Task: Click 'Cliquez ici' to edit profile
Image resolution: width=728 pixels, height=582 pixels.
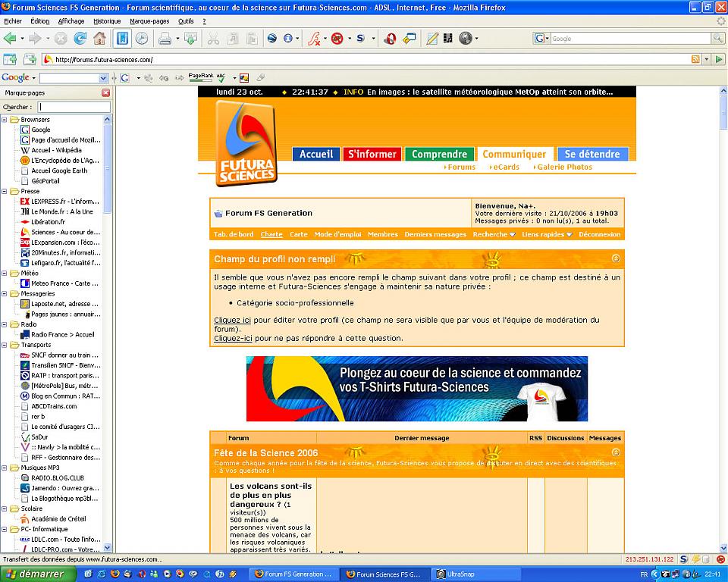Action: (x=232, y=320)
